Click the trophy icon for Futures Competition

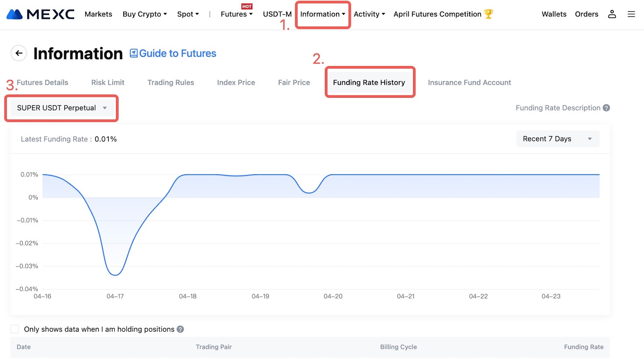click(x=488, y=14)
